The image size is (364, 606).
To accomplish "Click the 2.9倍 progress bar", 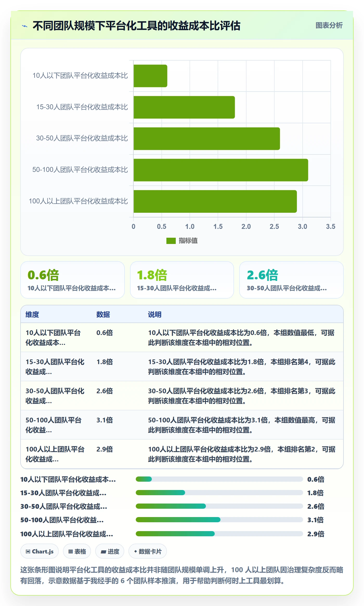I will point(219,534).
